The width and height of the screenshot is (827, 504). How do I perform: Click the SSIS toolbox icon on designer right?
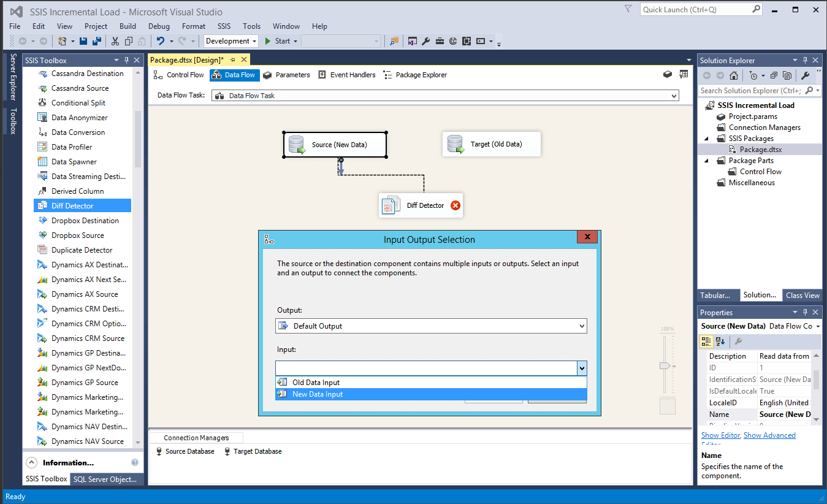pos(668,75)
